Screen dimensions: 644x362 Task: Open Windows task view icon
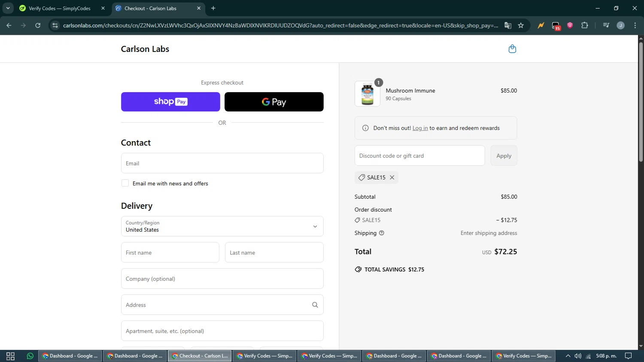(x=10, y=356)
